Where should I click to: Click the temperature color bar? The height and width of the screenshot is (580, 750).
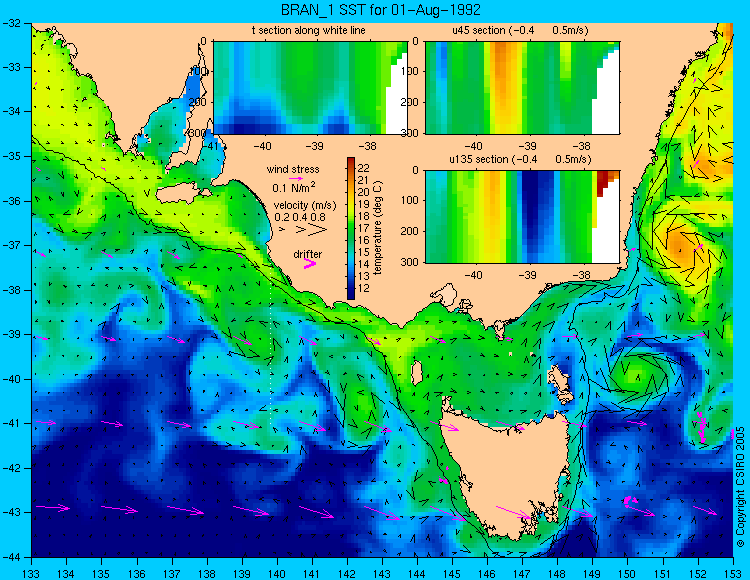tap(351, 229)
